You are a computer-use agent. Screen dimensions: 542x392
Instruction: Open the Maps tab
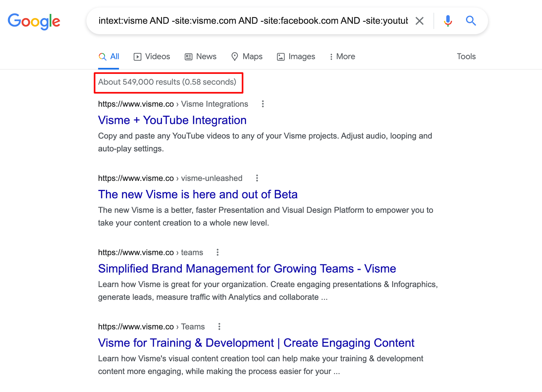click(247, 57)
